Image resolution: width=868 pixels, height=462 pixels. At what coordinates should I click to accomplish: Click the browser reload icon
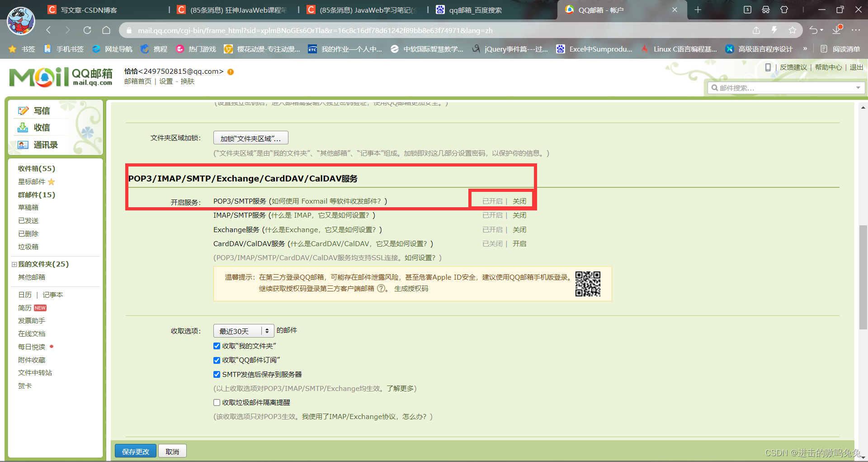[87, 30]
